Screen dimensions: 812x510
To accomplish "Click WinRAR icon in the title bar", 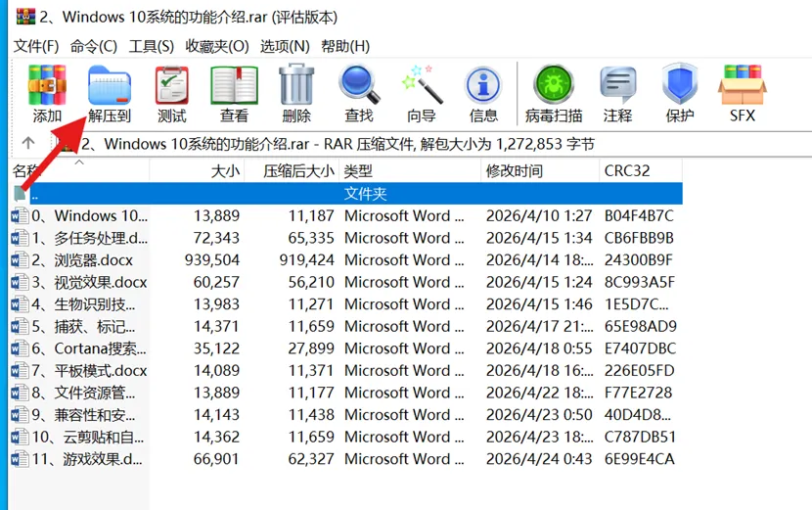I will tap(25, 16).
